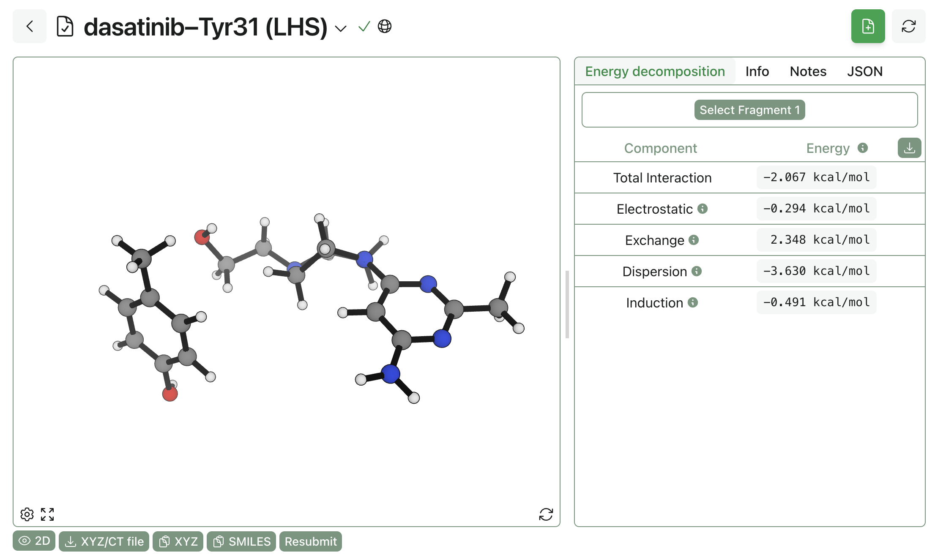Expand the molecule viewer to fullscreen
The width and height of the screenshot is (935, 560).
47,514
